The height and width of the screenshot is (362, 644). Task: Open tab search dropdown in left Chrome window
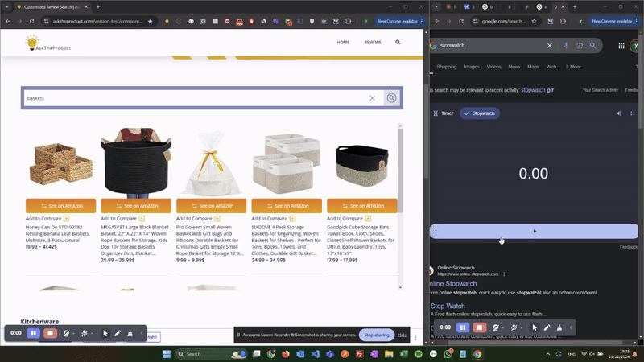7,7
